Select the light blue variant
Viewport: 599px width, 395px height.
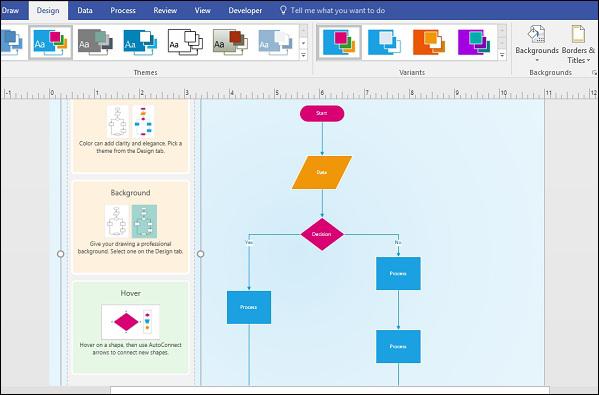384,42
